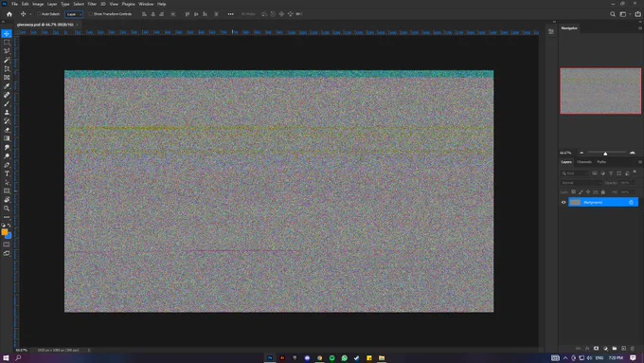Open the Auto-Select Layer dropdown
This screenshot has height=363, width=644.
click(74, 14)
